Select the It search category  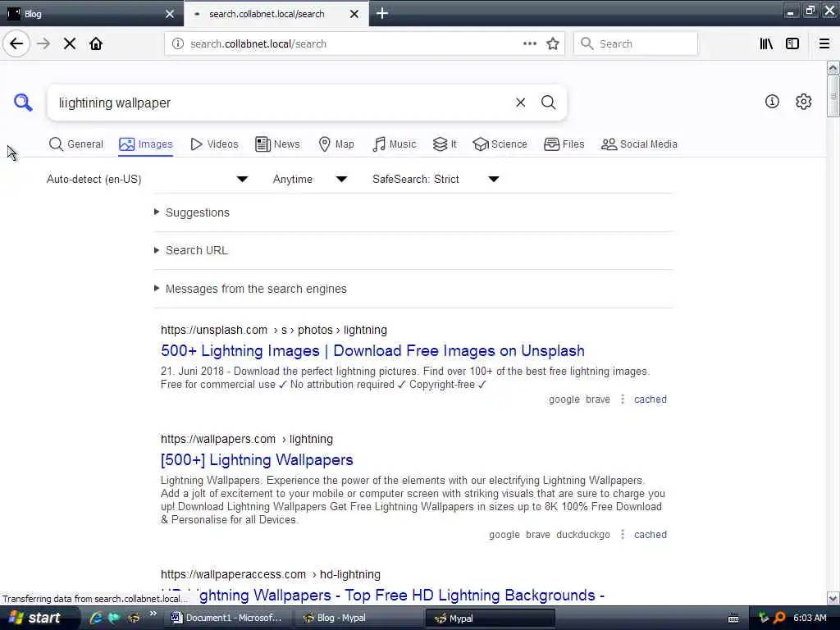click(445, 144)
